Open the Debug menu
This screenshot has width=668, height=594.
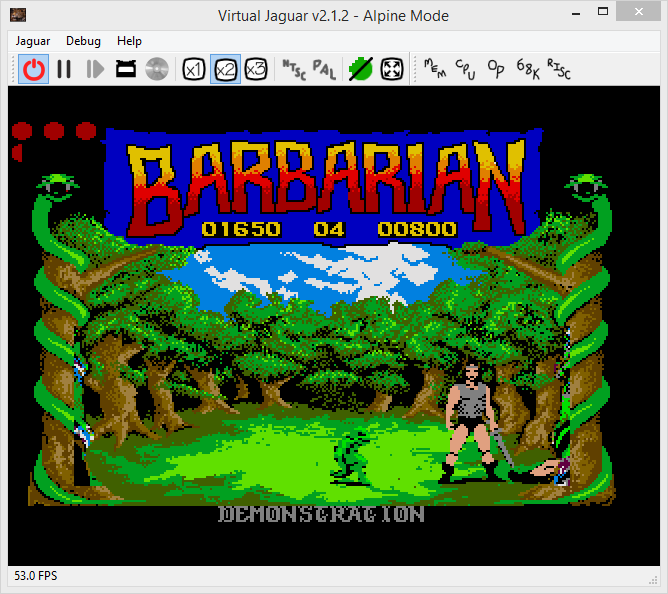[x=83, y=41]
